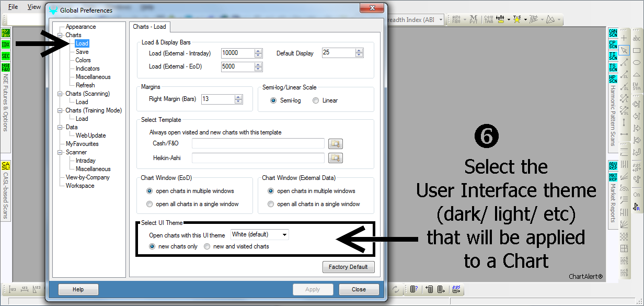Click the AUTO FIBO toolbar icon
644x306 pixels.
coord(455,20)
